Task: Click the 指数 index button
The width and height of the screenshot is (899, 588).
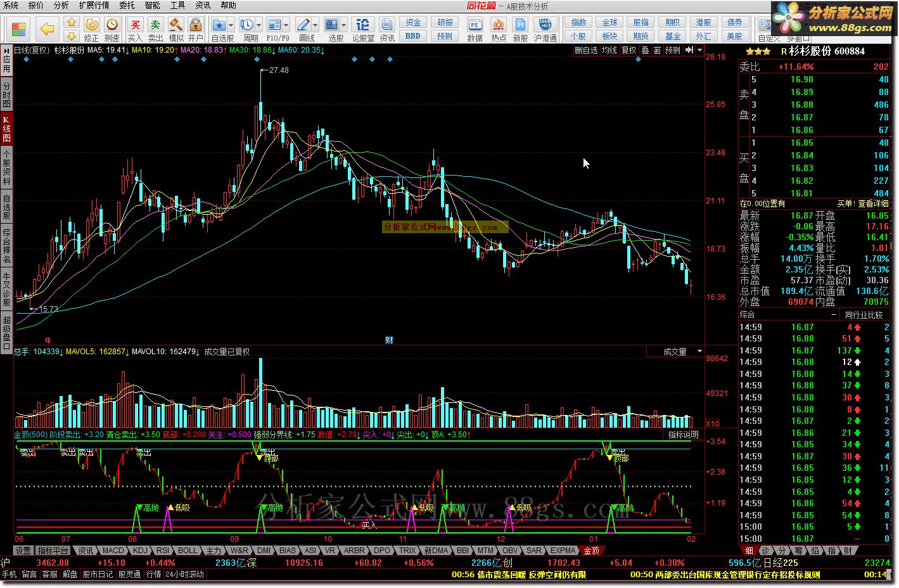Action: [578, 22]
